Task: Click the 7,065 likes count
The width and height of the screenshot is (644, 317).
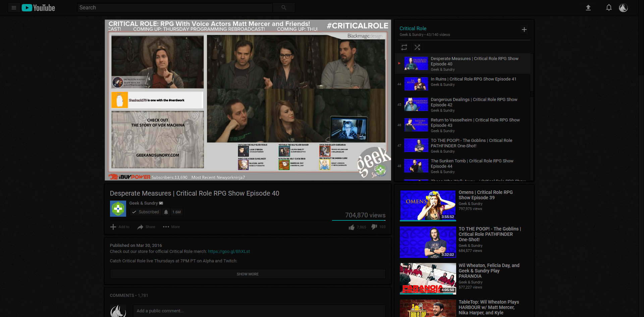Action: tap(362, 227)
